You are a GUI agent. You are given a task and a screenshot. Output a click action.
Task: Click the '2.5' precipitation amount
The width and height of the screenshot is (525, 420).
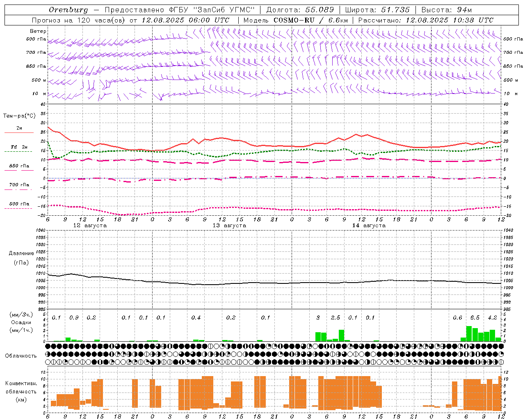336,318
